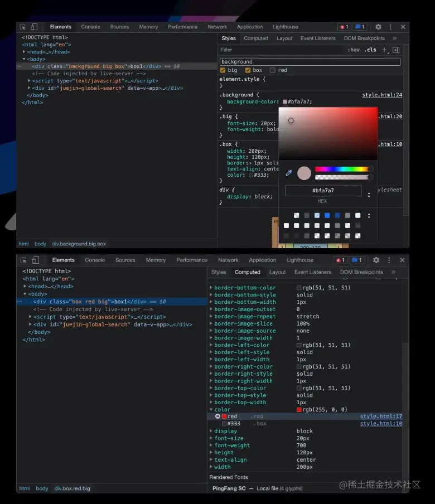Switch to Styles tab in bottom panel

219,272
